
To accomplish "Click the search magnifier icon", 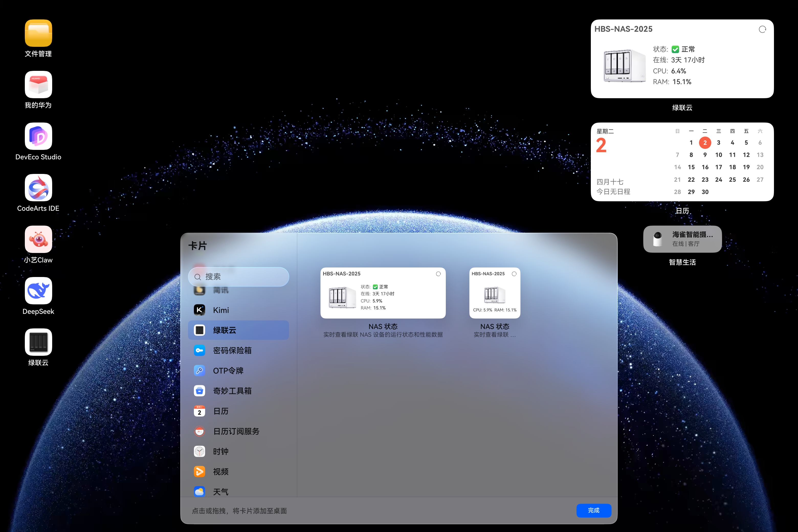I will (x=197, y=277).
